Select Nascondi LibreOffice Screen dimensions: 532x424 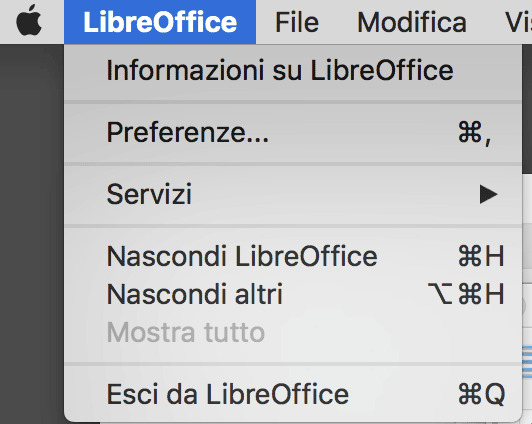pyautogui.click(x=293, y=256)
